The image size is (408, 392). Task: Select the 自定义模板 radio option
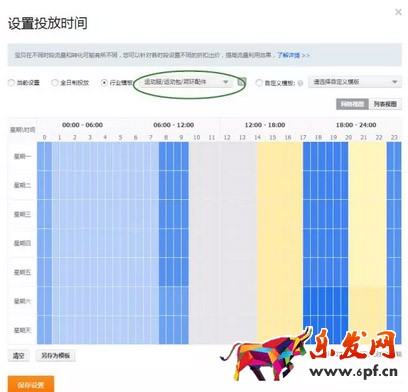click(x=259, y=82)
